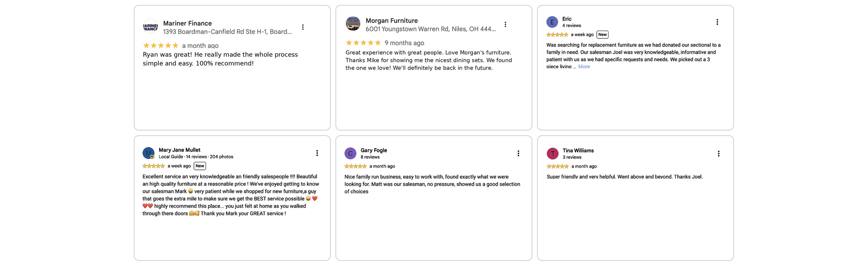
Task: Open the Morgan Furniture business name
Action: (x=392, y=20)
